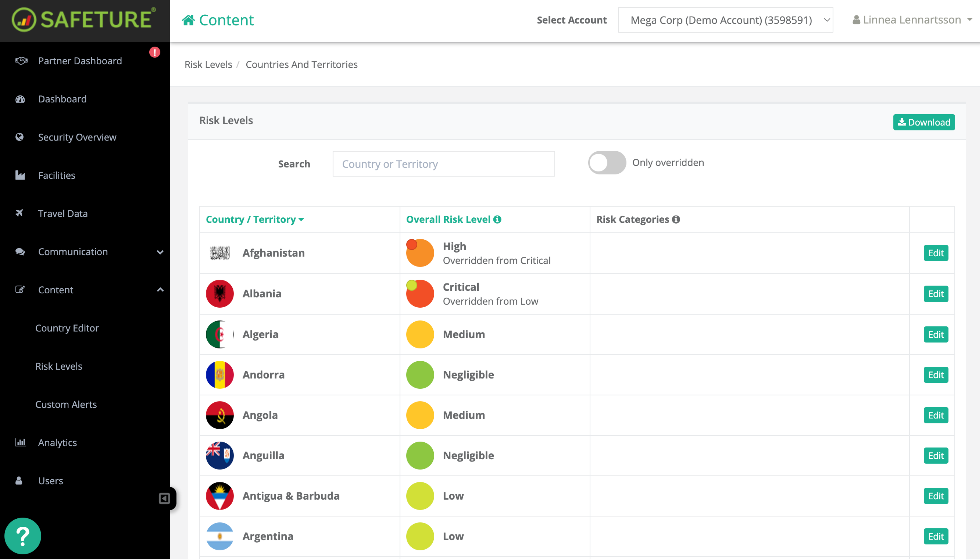This screenshot has width=980, height=560.
Task: Open Country Editor in the sidebar
Action: pos(67,328)
